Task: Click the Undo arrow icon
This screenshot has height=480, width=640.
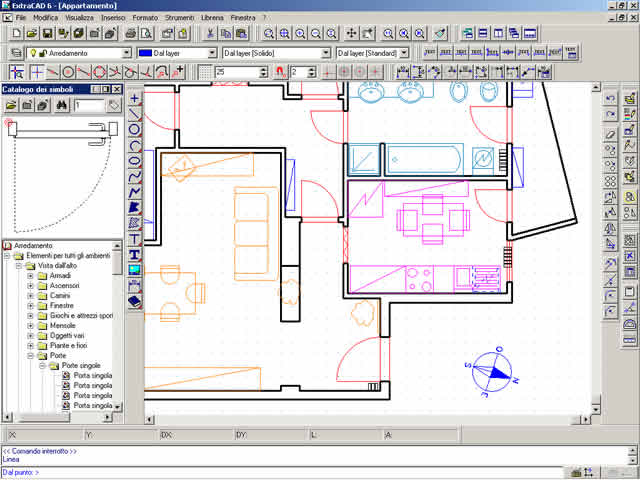Action: tap(610, 99)
